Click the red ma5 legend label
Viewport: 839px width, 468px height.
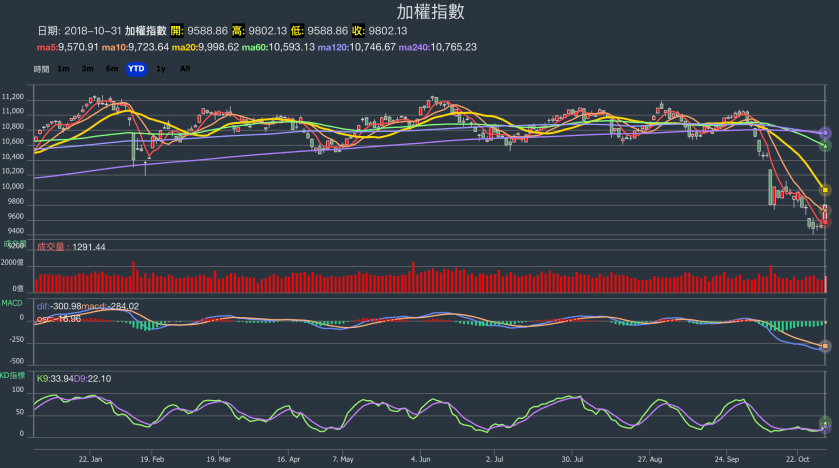(68, 47)
